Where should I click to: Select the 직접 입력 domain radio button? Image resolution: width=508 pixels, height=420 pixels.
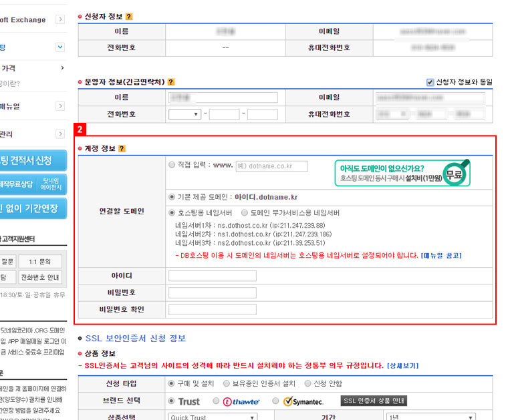coord(172,165)
